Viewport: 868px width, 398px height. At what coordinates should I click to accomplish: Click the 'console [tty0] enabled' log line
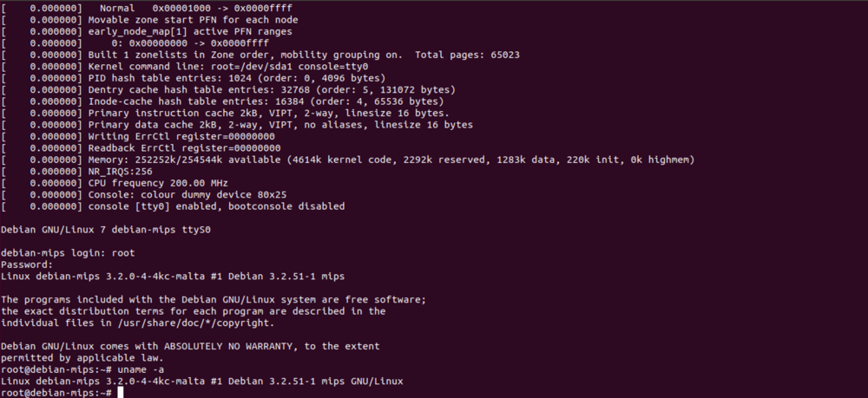[x=174, y=206]
